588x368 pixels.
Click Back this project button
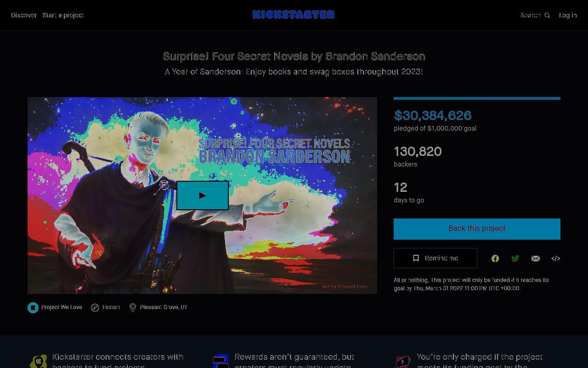pos(477,229)
